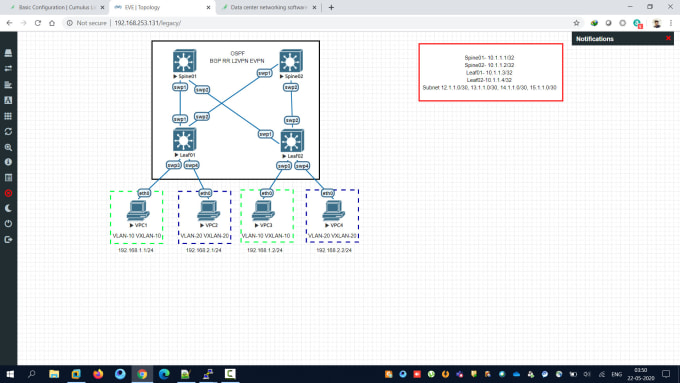Close the Notifications panel
The height and width of the screenshot is (383, 680).
point(668,38)
